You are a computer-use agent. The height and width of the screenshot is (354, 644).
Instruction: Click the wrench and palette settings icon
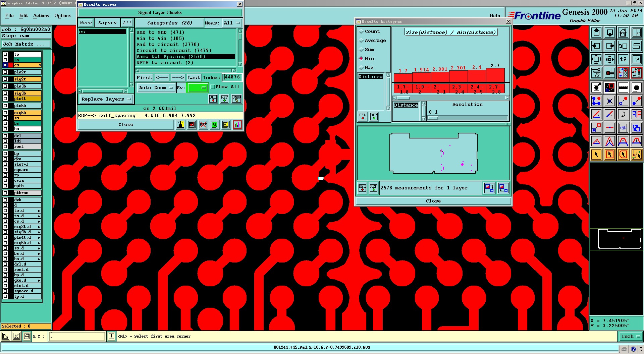click(596, 73)
